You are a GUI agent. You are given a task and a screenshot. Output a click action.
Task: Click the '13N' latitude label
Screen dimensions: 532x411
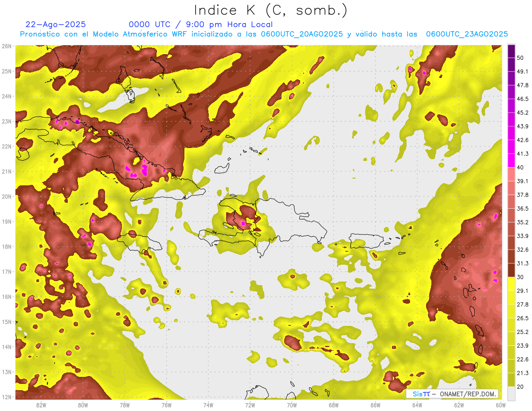tap(7, 372)
